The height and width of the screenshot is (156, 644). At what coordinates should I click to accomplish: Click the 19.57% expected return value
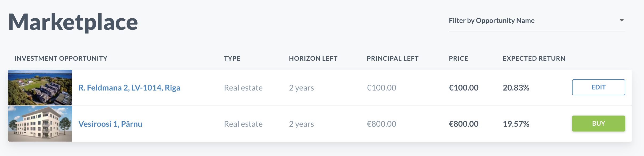pos(516,124)
